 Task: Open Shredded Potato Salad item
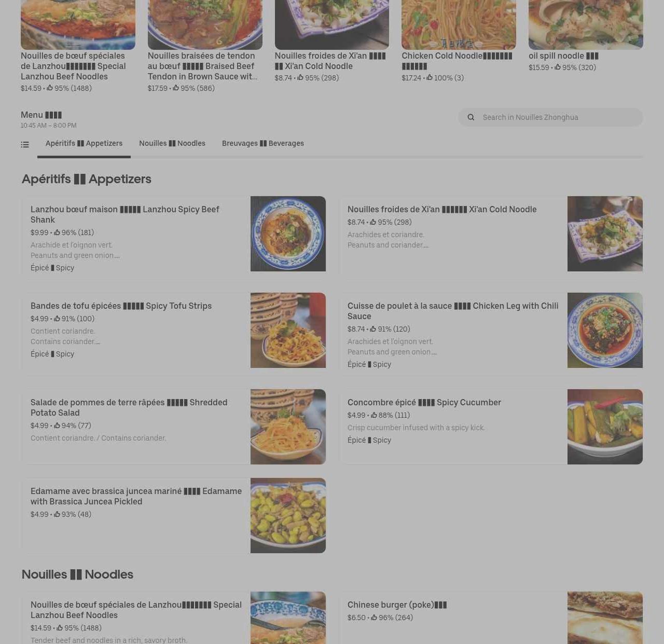coord(174,427)
